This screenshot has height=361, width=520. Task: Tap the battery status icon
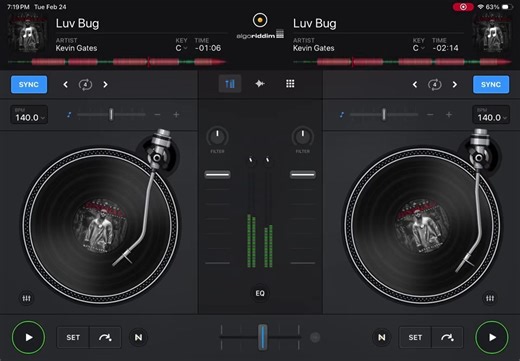pyautogui.click(x=507, y=7)
